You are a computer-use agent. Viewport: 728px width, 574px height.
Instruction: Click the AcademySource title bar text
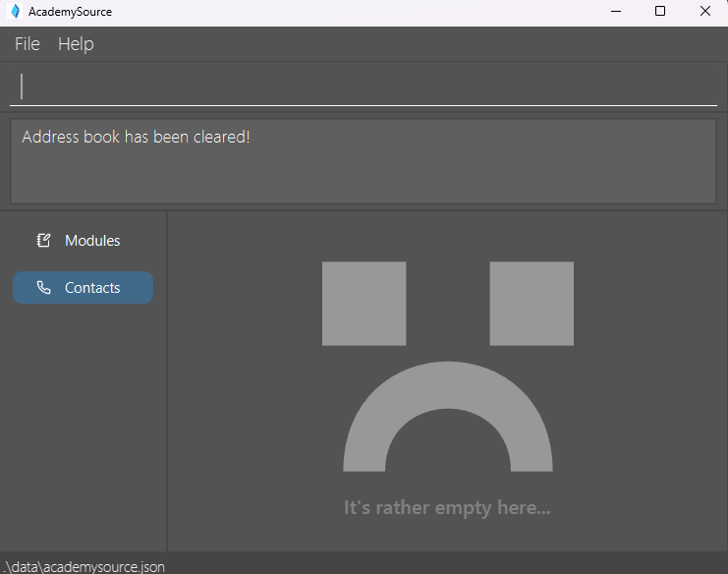70,12
